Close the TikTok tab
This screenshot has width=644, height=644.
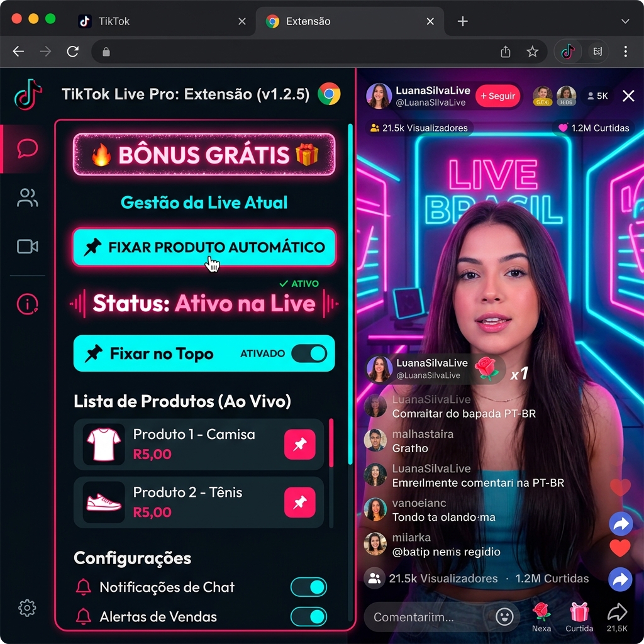click(x=242, y=21)
